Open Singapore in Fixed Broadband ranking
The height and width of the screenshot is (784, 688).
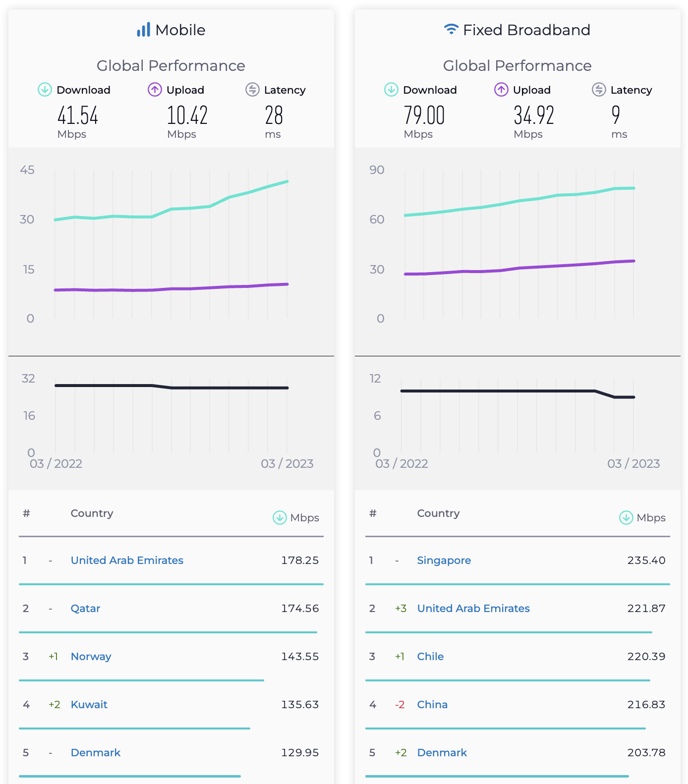pos(444,560)
